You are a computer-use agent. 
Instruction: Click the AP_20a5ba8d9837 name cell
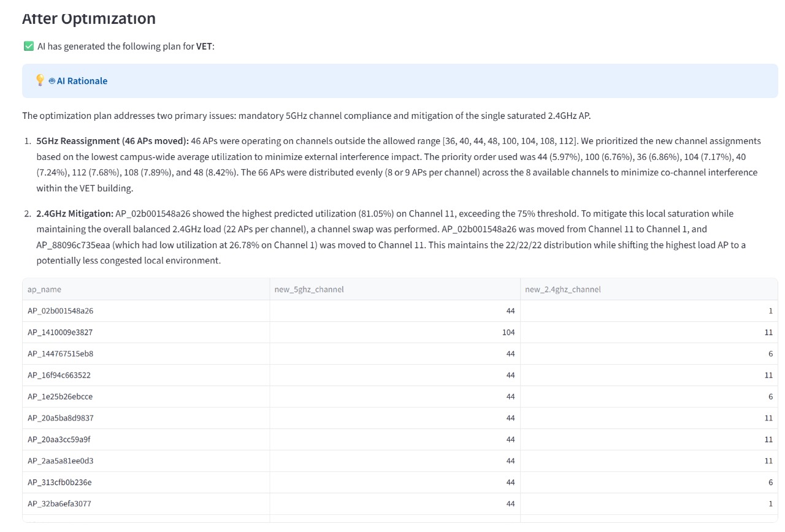[60, 418]
